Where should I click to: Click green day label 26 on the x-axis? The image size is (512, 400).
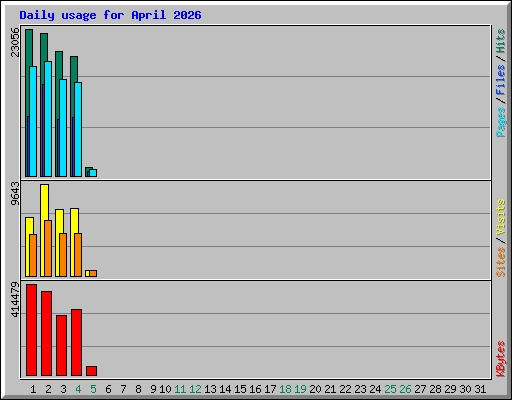405,389
